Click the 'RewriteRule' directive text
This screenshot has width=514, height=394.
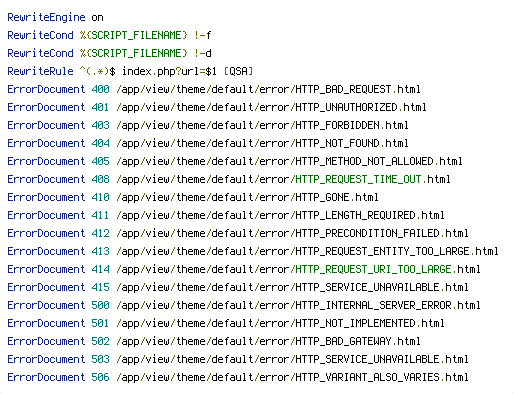pyautogui.click(x=40, y=71)
